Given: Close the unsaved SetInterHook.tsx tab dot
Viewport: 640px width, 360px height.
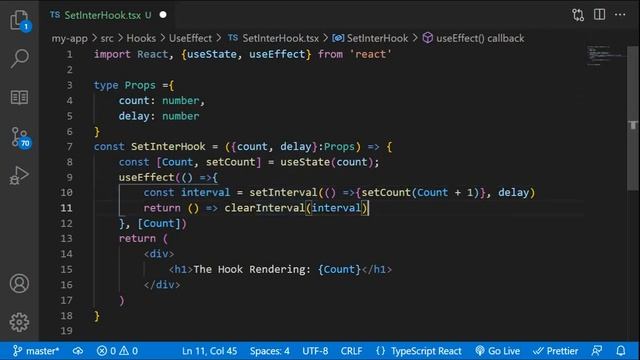Looking at the screenshot, I should pyautogui.click(x=163, y=15).
